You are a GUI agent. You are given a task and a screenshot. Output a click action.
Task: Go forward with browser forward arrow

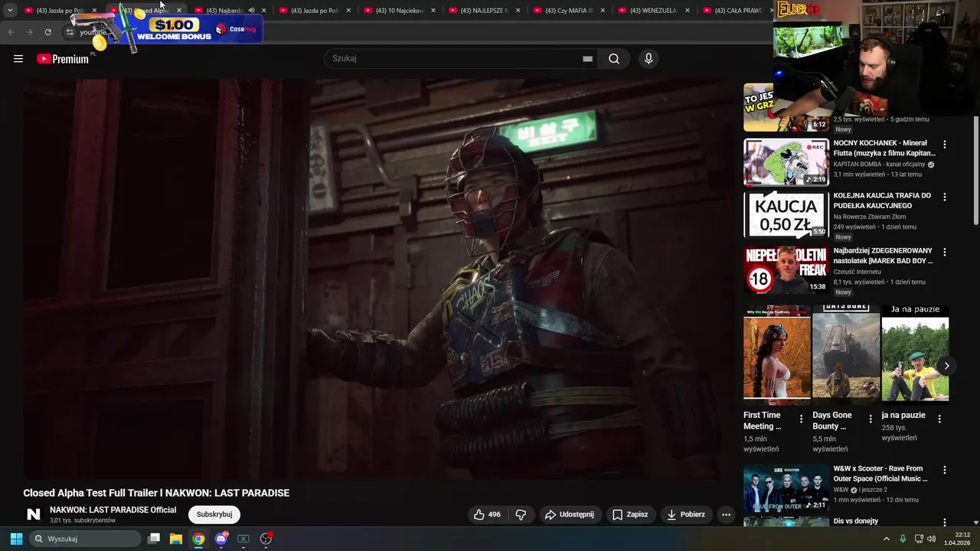click(x=29, y=32)
